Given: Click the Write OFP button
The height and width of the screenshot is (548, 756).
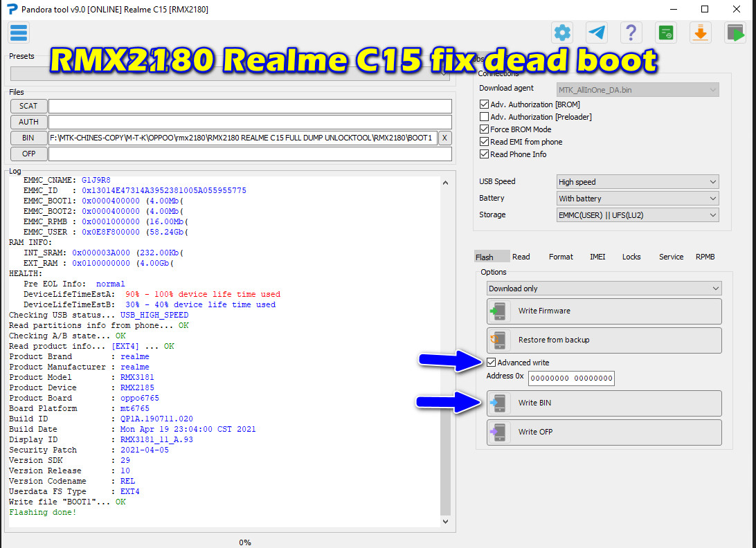Looking at the screenshot, I should pos(604,432).
